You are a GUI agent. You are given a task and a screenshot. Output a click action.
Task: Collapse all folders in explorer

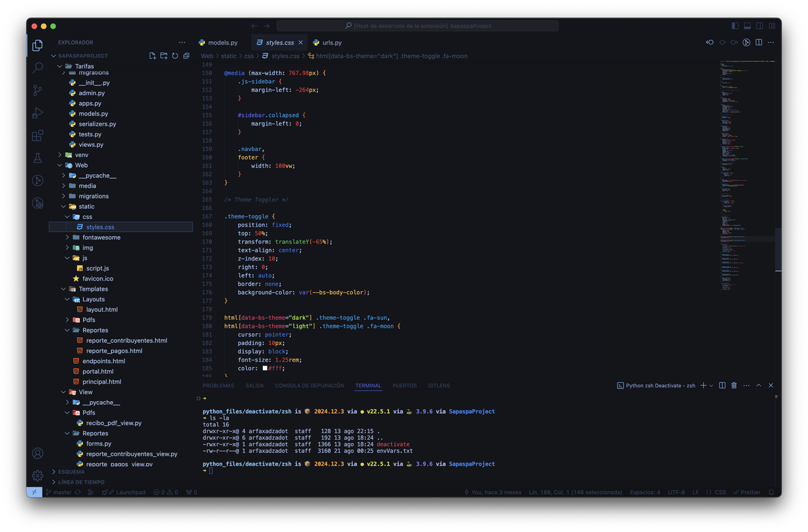[186, 56]
